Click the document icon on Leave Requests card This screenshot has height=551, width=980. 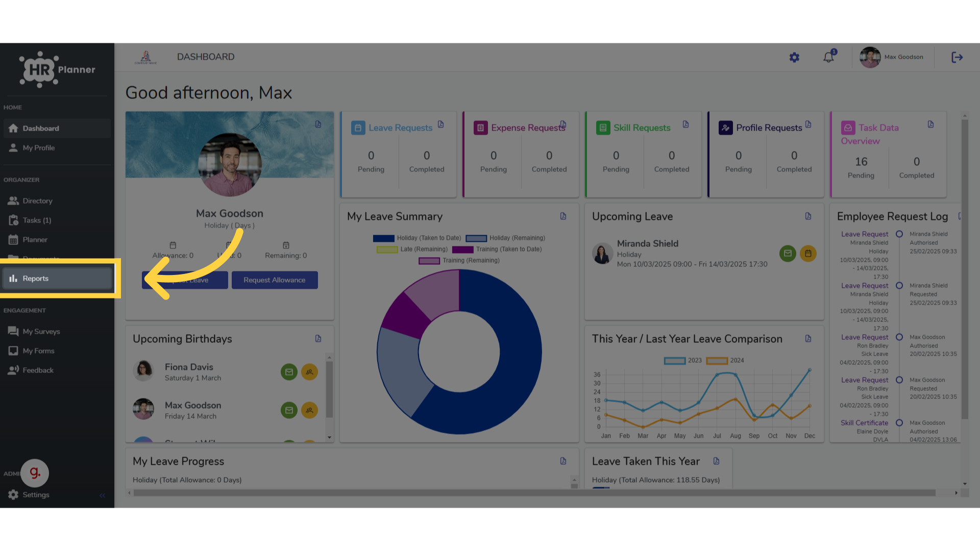tap(441, 124)
